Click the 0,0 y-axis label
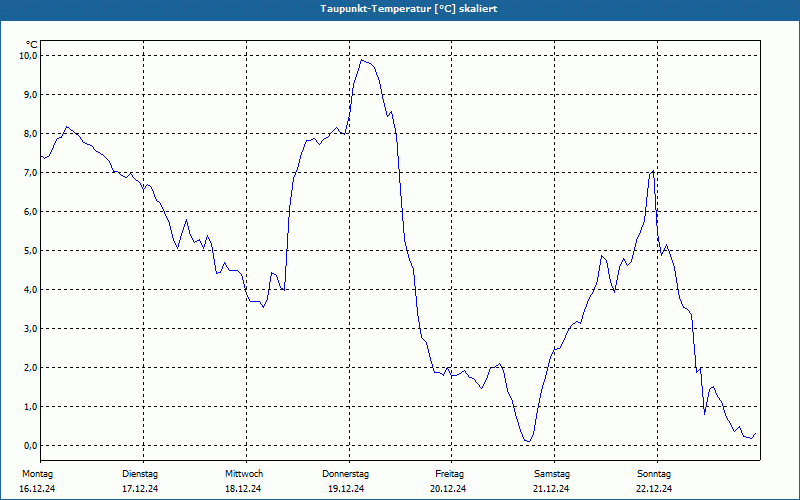800x500 pixels. [x=31, y=445]
